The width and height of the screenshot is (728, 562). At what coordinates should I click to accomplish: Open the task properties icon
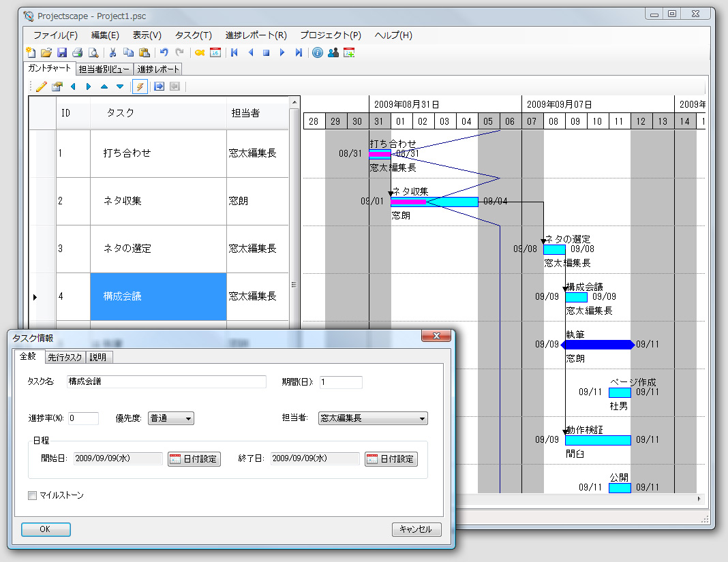pyautogui.click(x=57, y=86)
